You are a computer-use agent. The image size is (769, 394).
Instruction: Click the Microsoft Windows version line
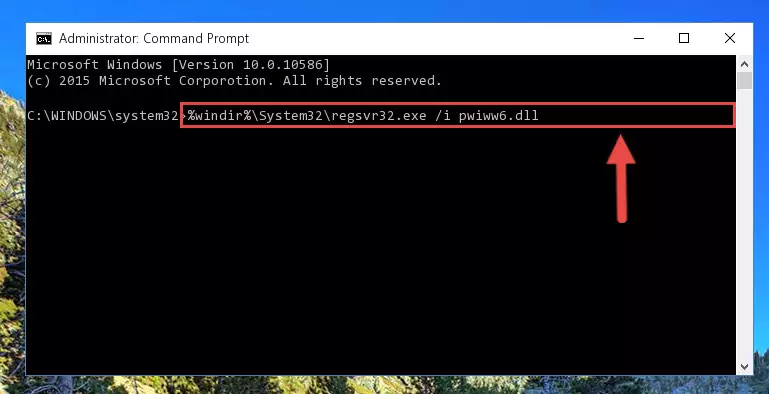coord(179,65)
